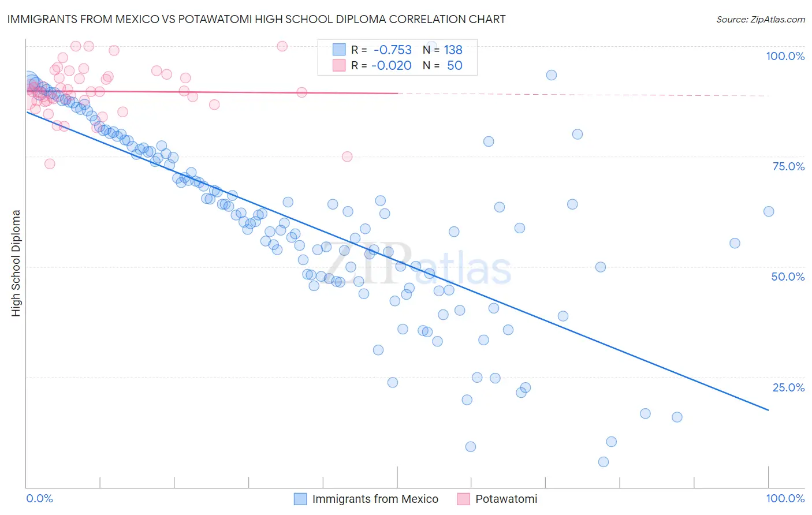Image resolution: width=812 pixels, height=515 pixels.
Task: Select the 50.0% y-axis tick label
Action: tap(788, 277)
